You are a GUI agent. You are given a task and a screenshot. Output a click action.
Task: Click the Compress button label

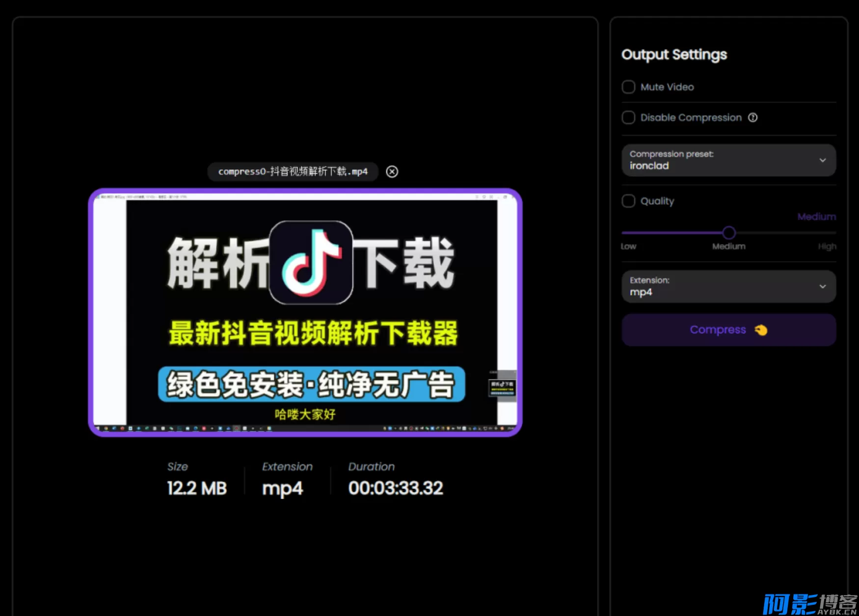(x=718, y=330)
